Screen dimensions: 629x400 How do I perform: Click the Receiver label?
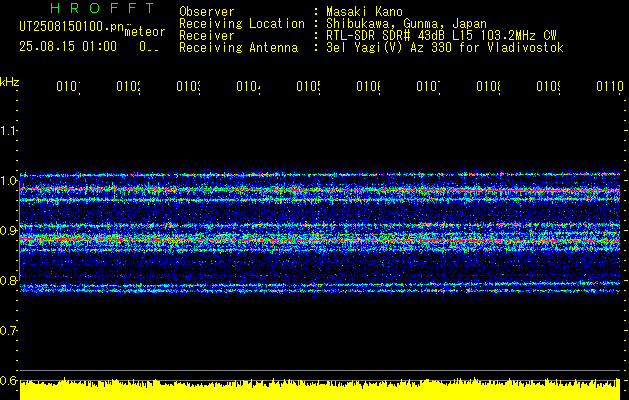(x=207, y=36)
